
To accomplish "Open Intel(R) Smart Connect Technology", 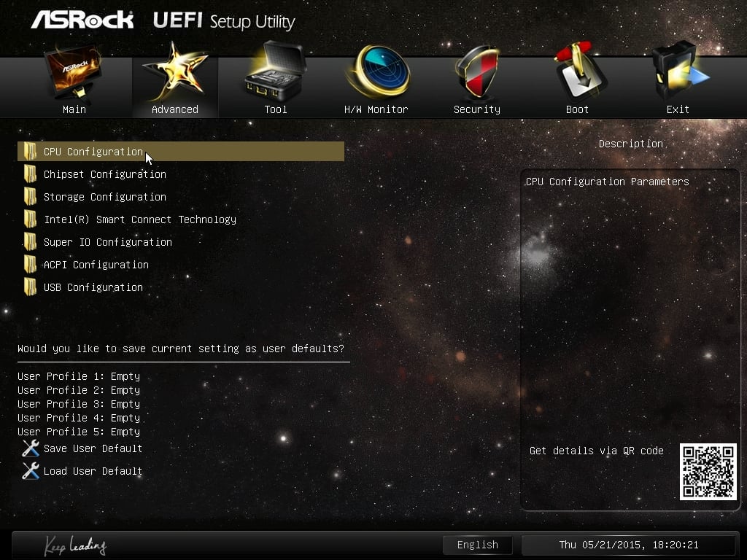I will 140,219.
